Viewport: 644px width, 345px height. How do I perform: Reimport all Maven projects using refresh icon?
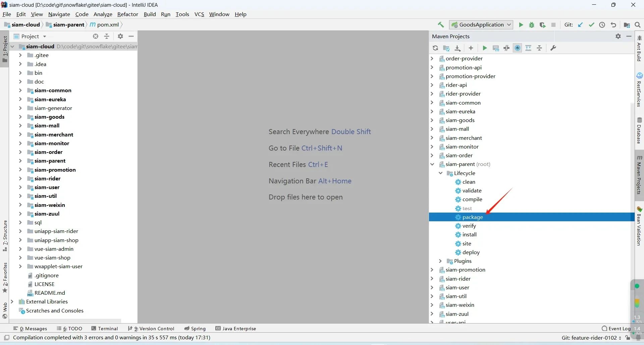tap(435, 48)
